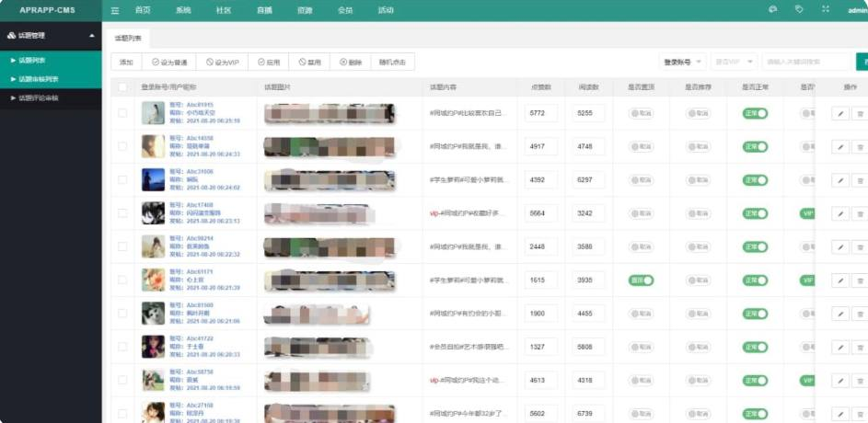This screenshot has height=423, width=868.
Task: Edit the row with like count 4917
Action: [x=840, y=147]
